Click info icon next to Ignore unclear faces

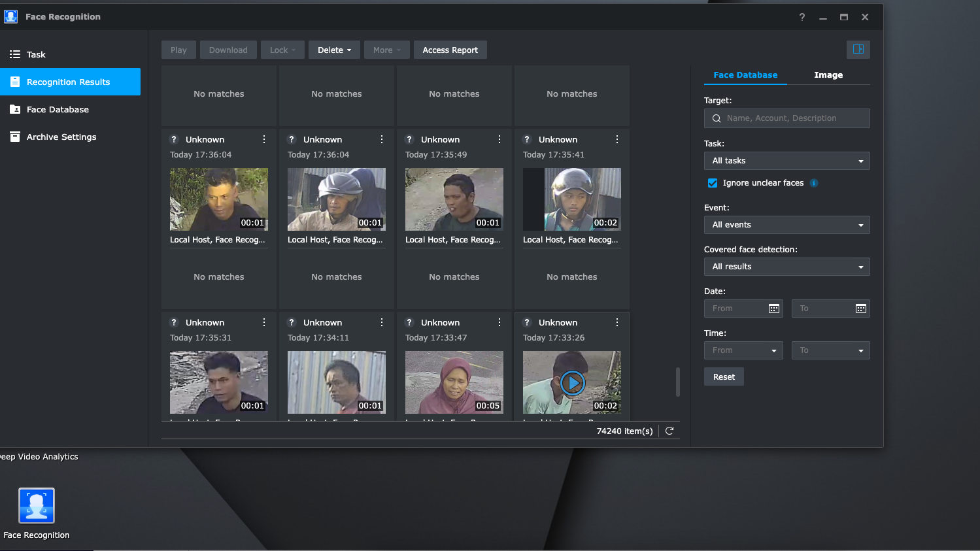pyautogui.click(x=814, y=183)
